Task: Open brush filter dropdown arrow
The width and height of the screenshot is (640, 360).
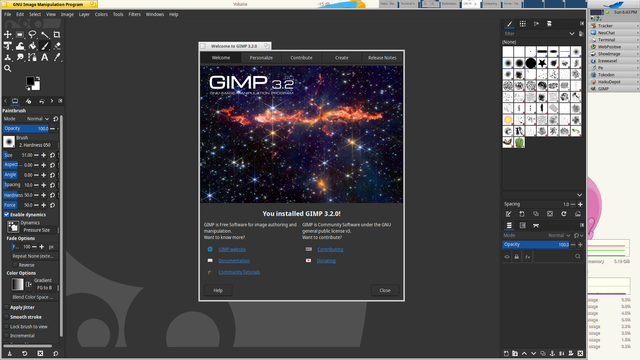Action: (572, 34)
